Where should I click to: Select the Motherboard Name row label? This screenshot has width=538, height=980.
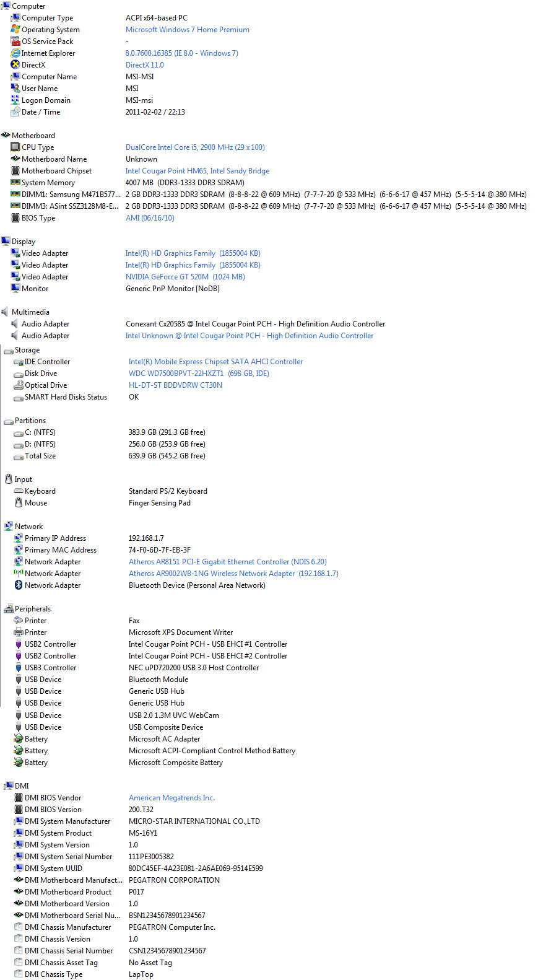pos(54,159)
